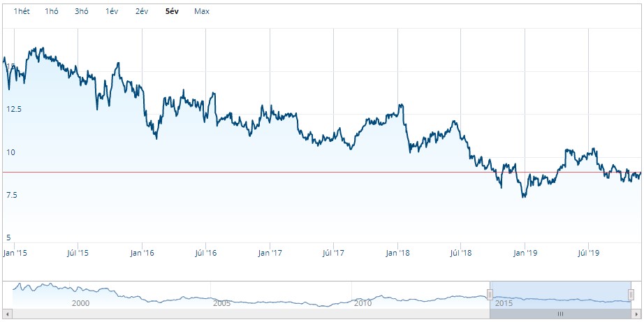Click the red horizontal reference line
The width and height of the screenshot is (644, 322).
tap(322, 172)
